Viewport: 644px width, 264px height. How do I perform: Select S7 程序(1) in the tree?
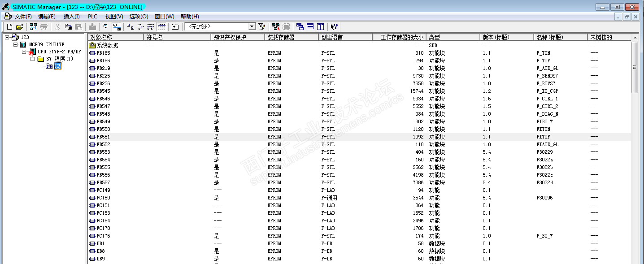pyautogui.click(x=60, y=59)
